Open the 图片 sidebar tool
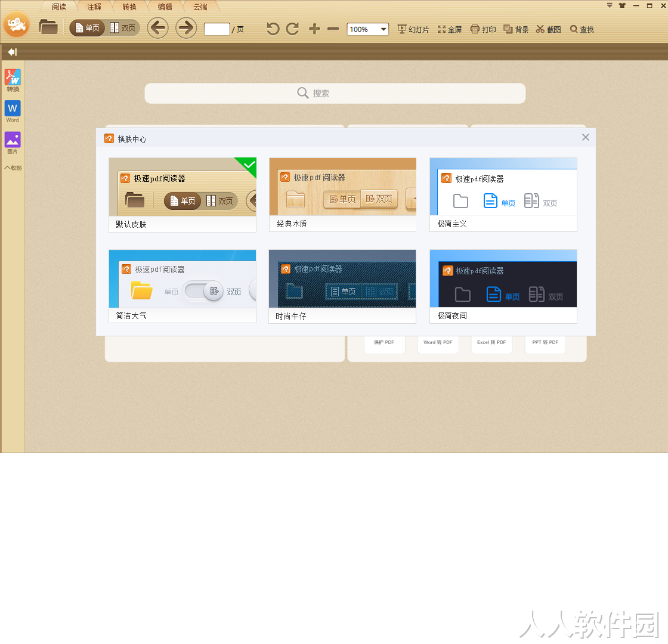Viewport: 668px width, 644px height. 13,143
